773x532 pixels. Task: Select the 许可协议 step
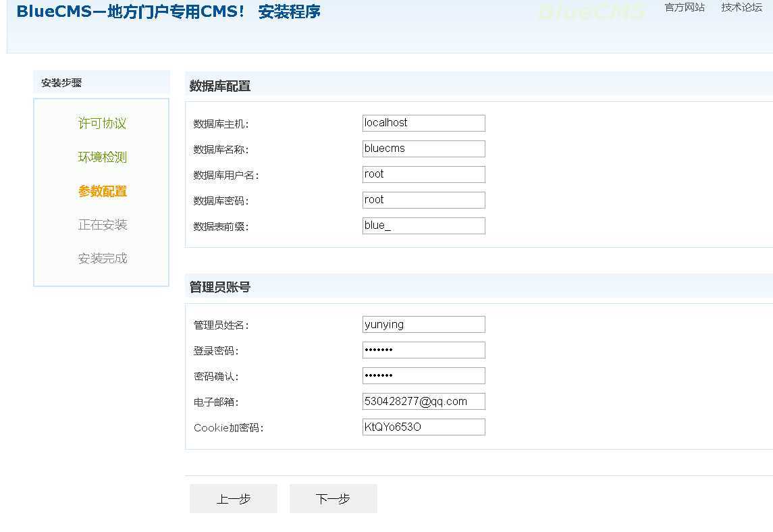102,124
